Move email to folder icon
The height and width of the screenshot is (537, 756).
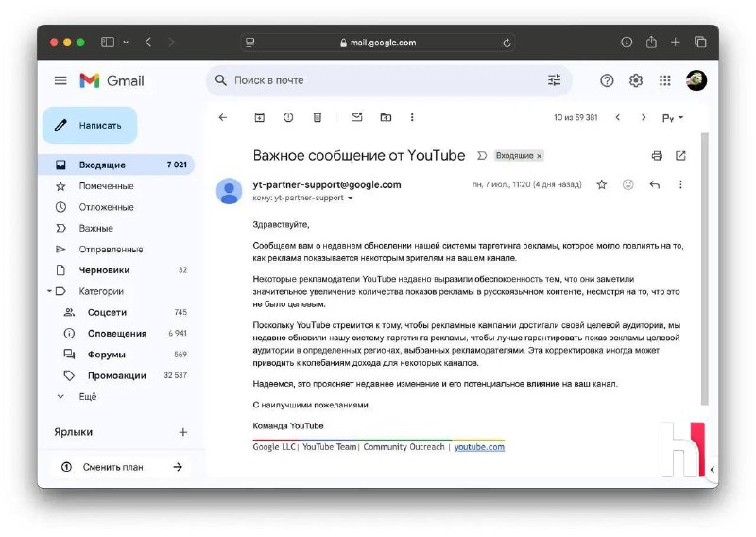click(386, 117)
